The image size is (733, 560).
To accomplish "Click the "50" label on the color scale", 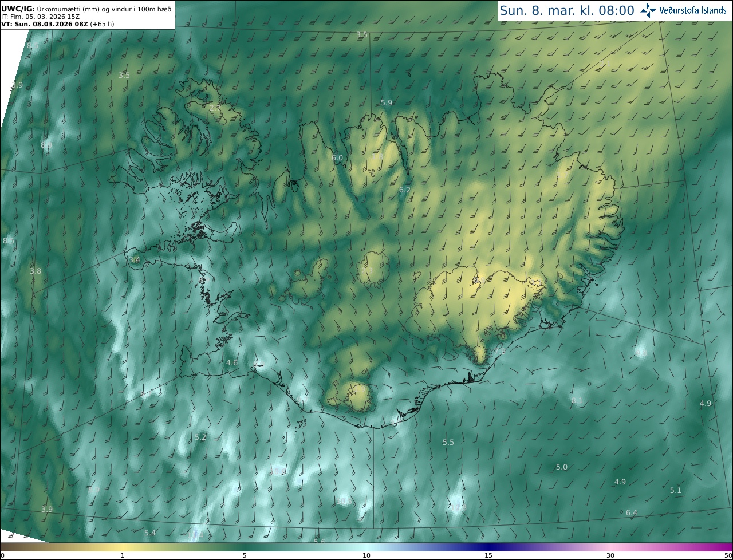I will coord(728,555).
